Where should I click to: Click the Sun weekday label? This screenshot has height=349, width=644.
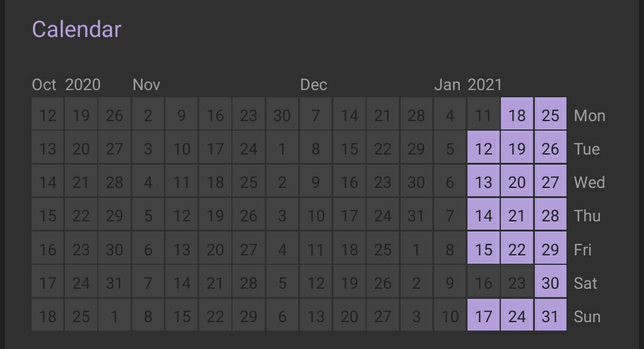pos(587,316)
